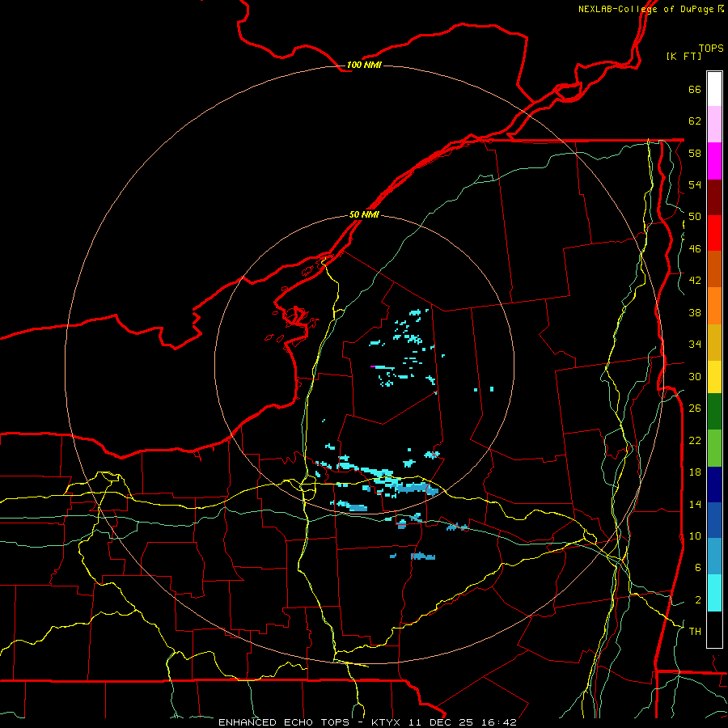This screenshot has height=728, width=728.
Task: Click the light blue 10 K FT swatch
Action: pos(714,557)
